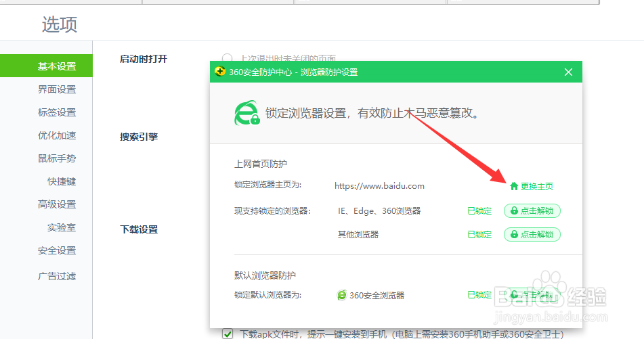The image size is (644, 339).
Task: Click the 360安全浏览器 icon in default browser row
Action: click(342, 294)
